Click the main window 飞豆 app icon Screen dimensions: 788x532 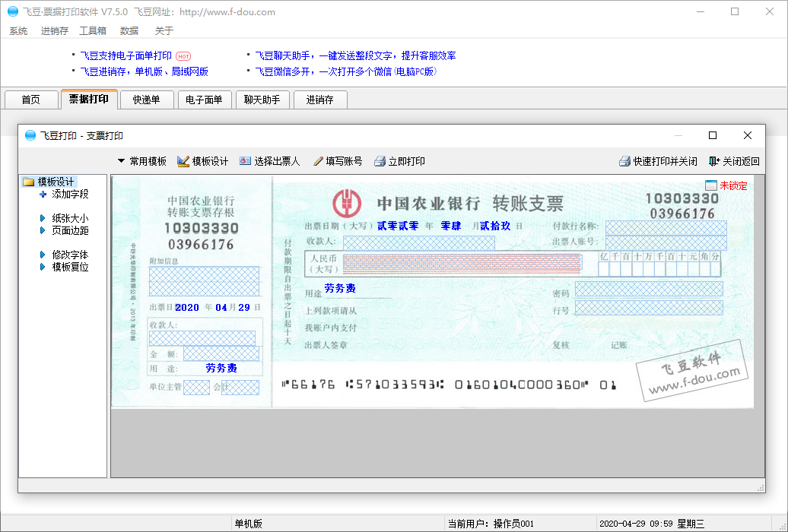pos(13,11)
